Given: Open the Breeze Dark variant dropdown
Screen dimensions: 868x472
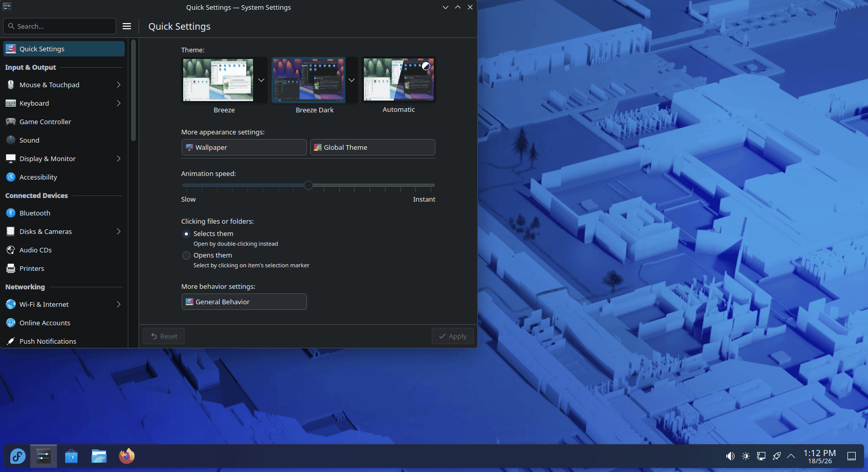Looking at the screenshot, I should pos(352,80).
